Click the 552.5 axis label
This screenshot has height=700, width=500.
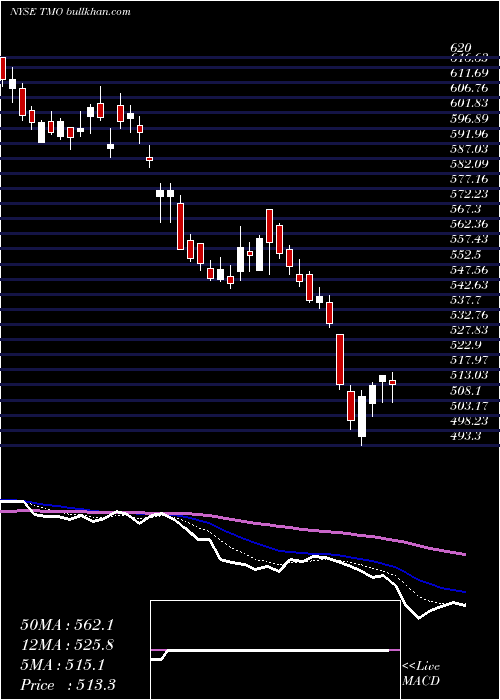(465, 254)
